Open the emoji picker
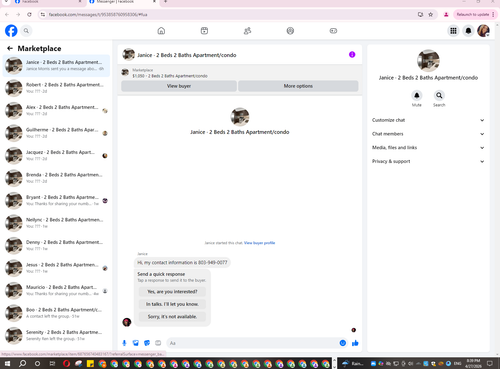This screenshot has width=500, height=369. tap(343, 343)
